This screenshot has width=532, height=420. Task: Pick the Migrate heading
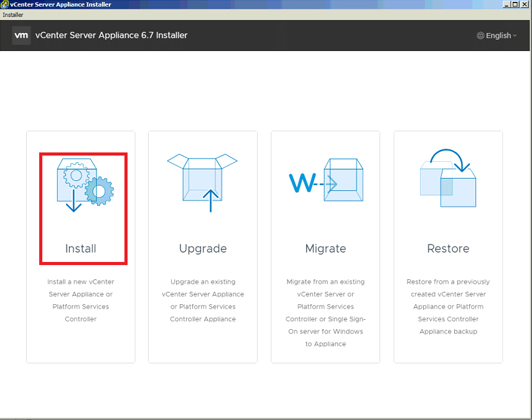(x=325, y=249)
